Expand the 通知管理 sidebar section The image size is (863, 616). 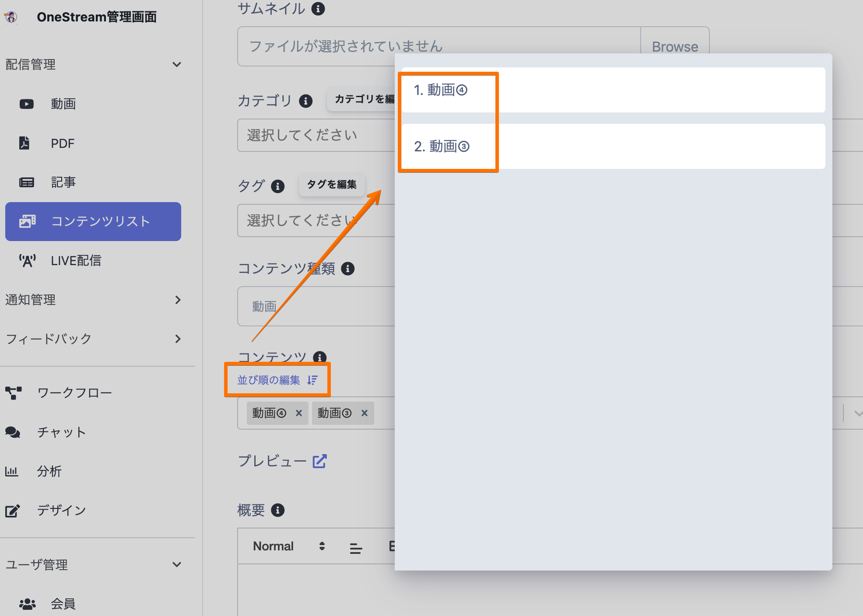[x=177, y=300]
